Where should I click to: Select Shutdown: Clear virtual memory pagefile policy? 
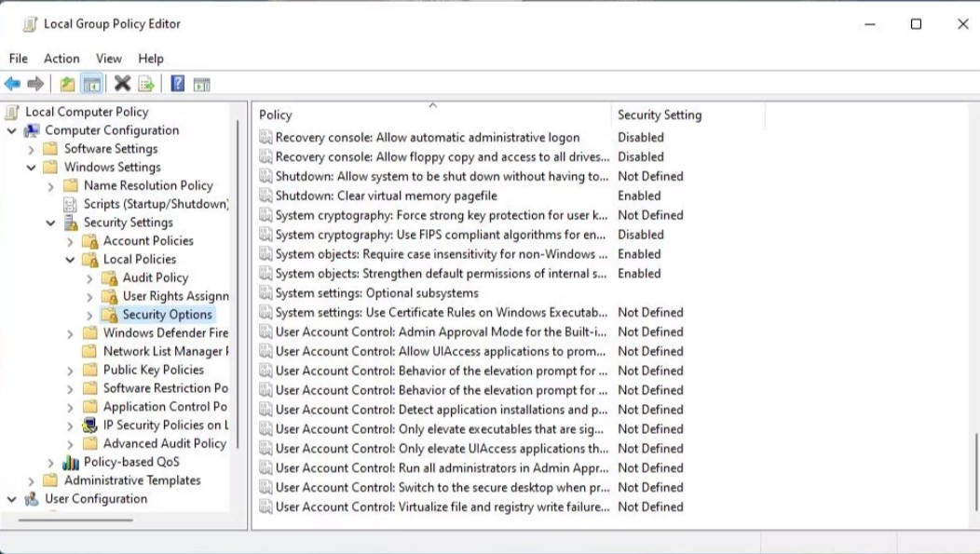(x=386, y=196)
